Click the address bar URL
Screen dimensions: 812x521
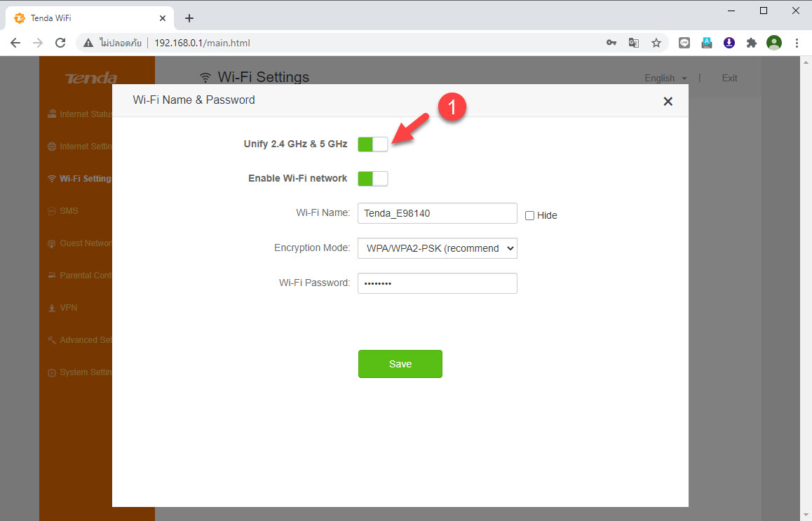pos(202,43)
